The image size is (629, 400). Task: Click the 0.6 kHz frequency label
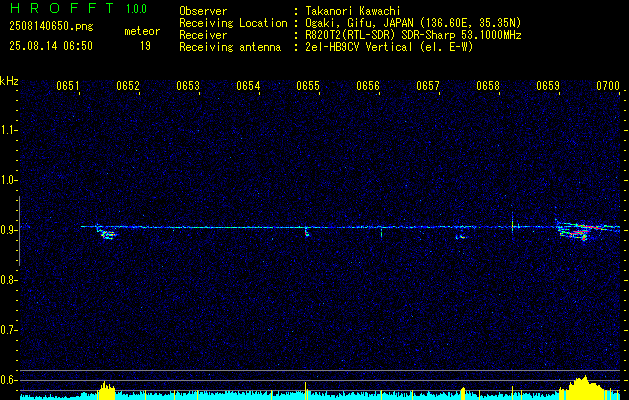pos(8,380)
